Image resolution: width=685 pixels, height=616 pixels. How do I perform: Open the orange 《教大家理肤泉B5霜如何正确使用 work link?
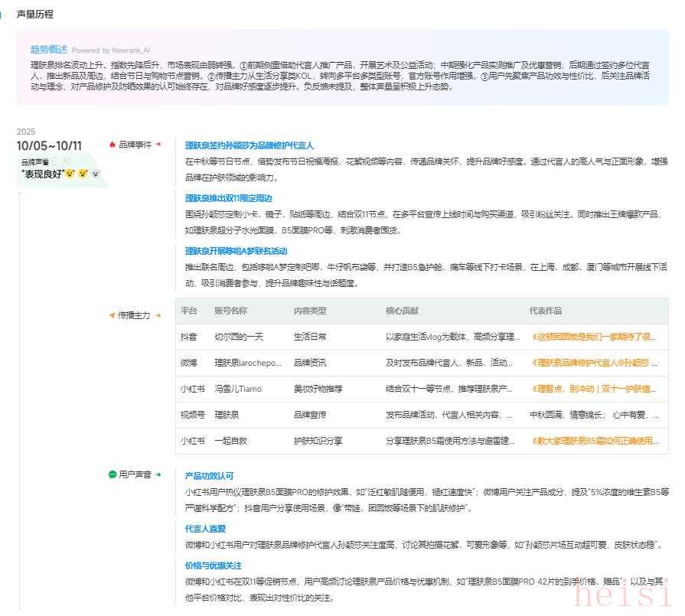(593, 441)
